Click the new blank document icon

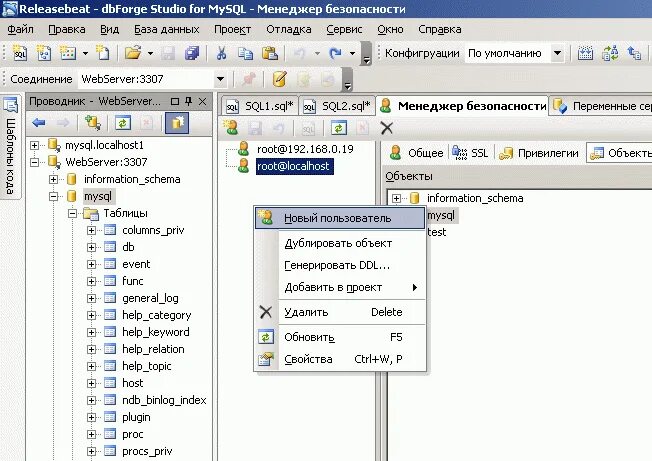click(x=103, y=53)
